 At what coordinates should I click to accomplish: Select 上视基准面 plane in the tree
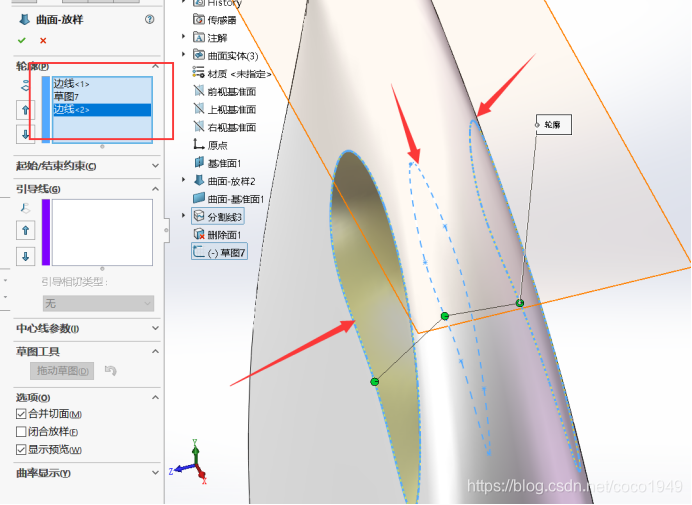click(x=232, y=109)
